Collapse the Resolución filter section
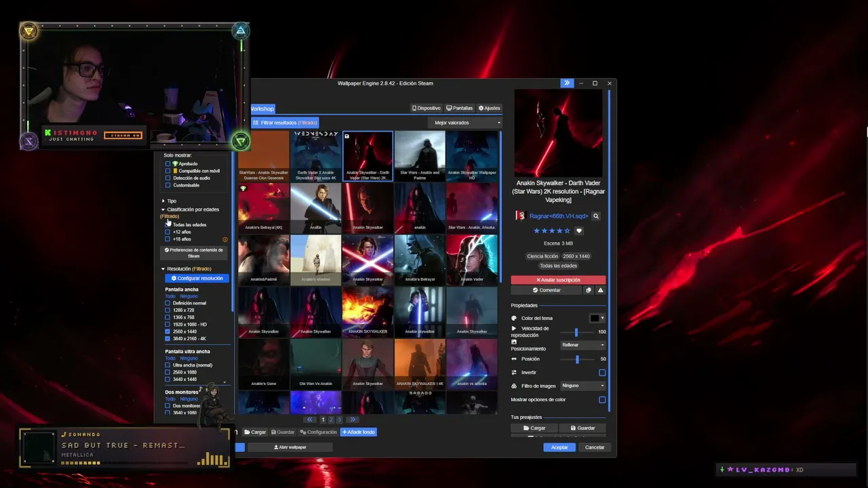This screenshot has width=868, height=488. point(186,269)
